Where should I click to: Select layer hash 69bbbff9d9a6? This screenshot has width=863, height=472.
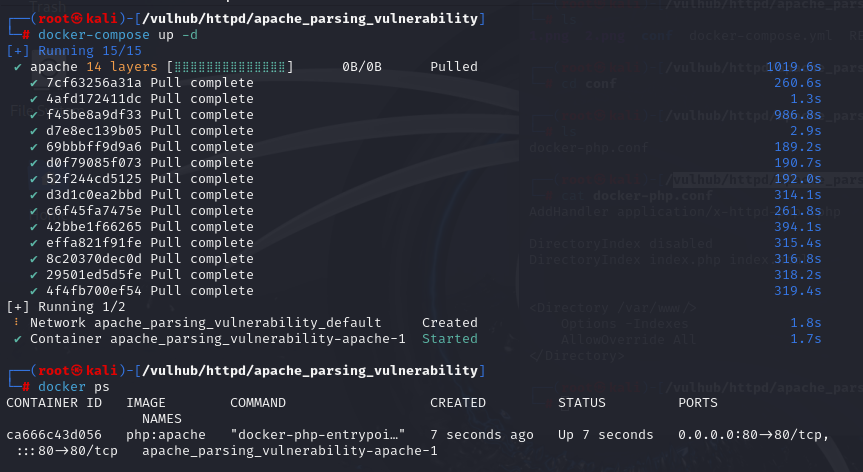pyautogui.click(x=94, y=147)
